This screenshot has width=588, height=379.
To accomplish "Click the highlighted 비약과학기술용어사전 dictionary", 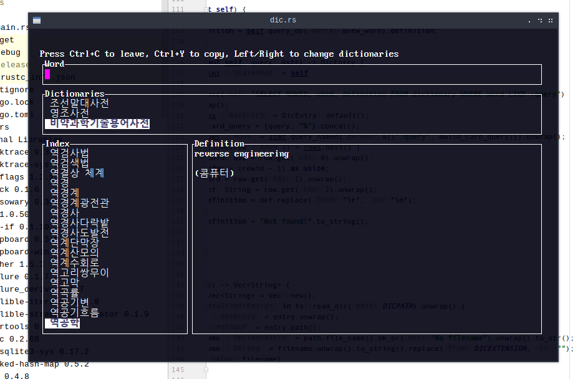I will coord(97,123).
